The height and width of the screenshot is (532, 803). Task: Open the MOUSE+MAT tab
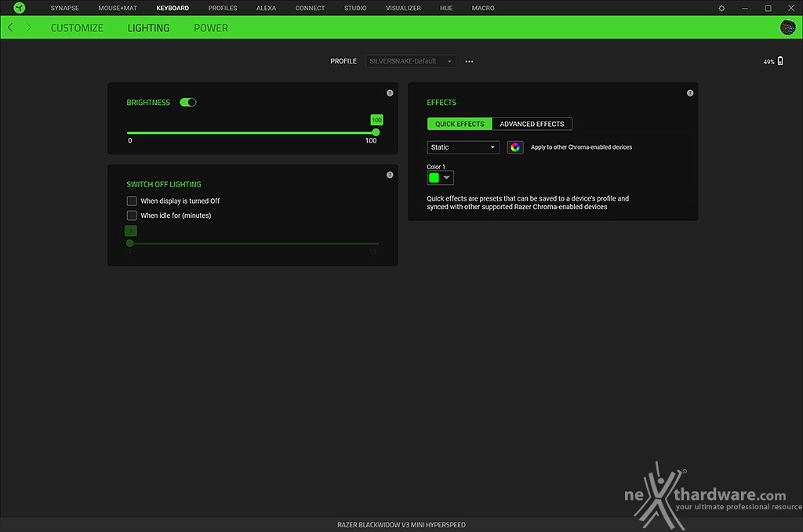tap(118, 8)
